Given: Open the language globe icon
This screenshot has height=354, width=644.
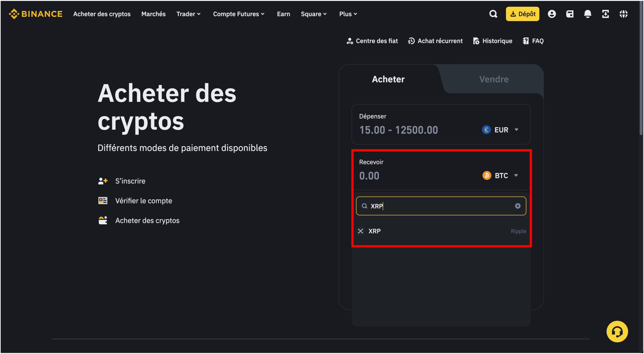Looking at the screenshot, I should pyautogui.click(x=623, y=14).
